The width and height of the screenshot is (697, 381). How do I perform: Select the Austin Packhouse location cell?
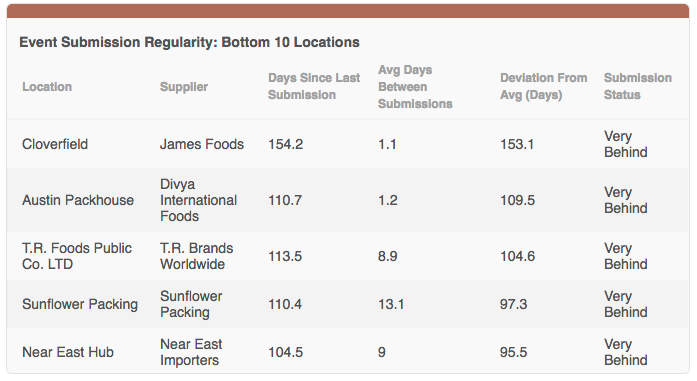click(x=78, y=200)
